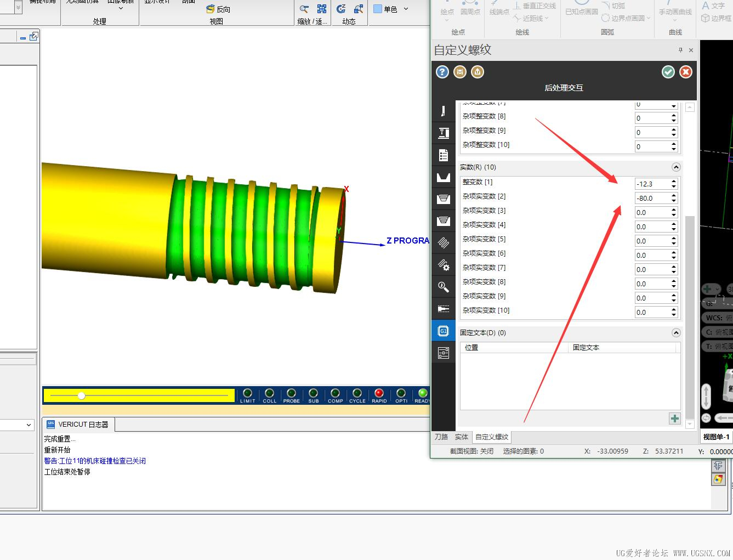The height and width of the screenshot is (560, 733).
Task: Select the G1 misc values sidebar icon
Action: coord(443,331)
